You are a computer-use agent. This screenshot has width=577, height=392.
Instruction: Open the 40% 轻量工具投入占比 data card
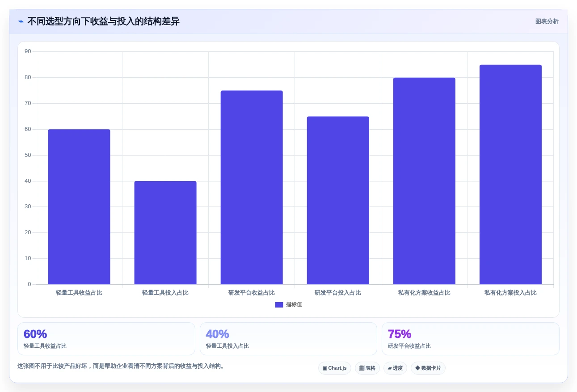coord(288,339)
